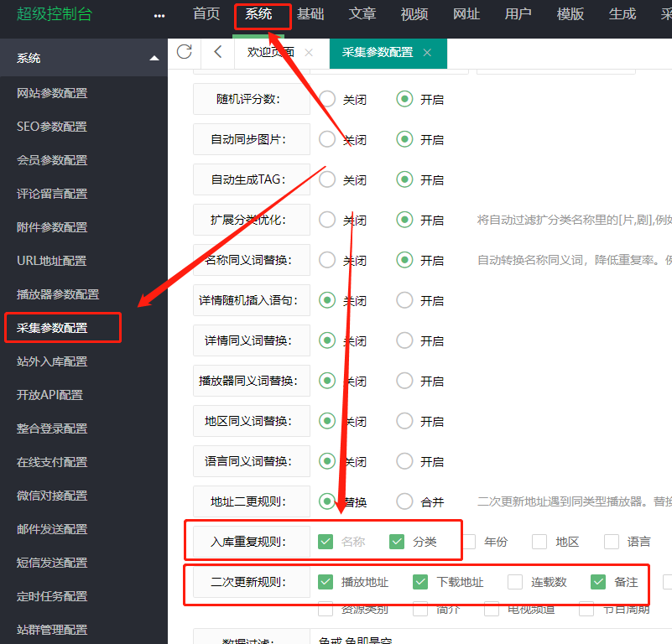This screenshot has width=672, height=644.
Task: Go to 播放器参数配置 settings
Action: click(58, 294)
